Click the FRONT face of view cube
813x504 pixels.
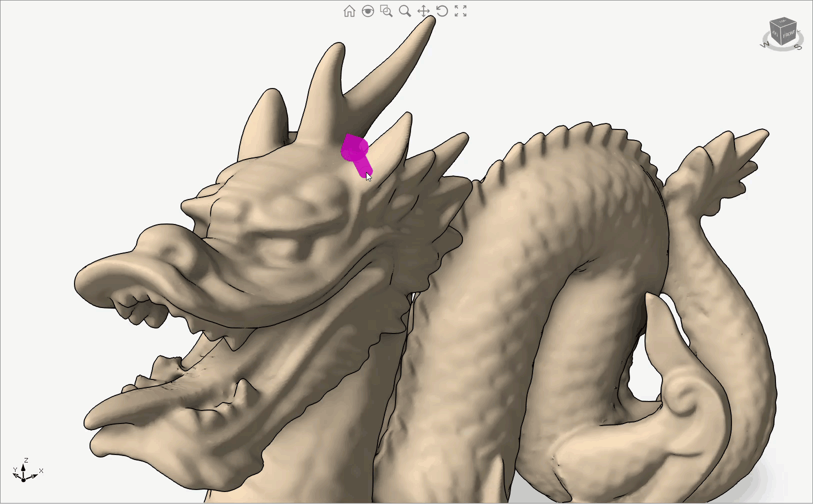coord(788,34)
